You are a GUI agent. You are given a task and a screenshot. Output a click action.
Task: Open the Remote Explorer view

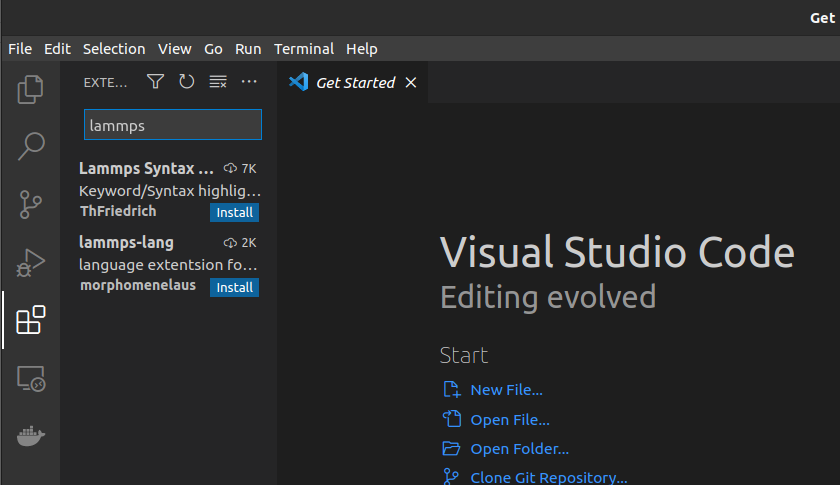pos(31,379)
